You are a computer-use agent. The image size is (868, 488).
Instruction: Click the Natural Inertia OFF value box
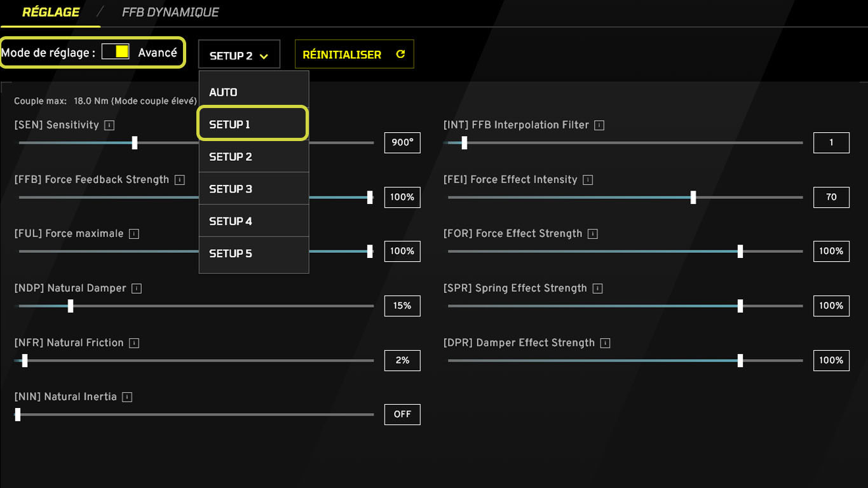[x=402, y=414]
